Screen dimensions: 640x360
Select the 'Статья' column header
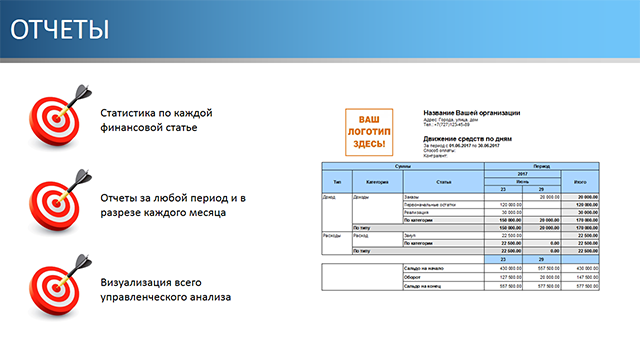(444, 182)
